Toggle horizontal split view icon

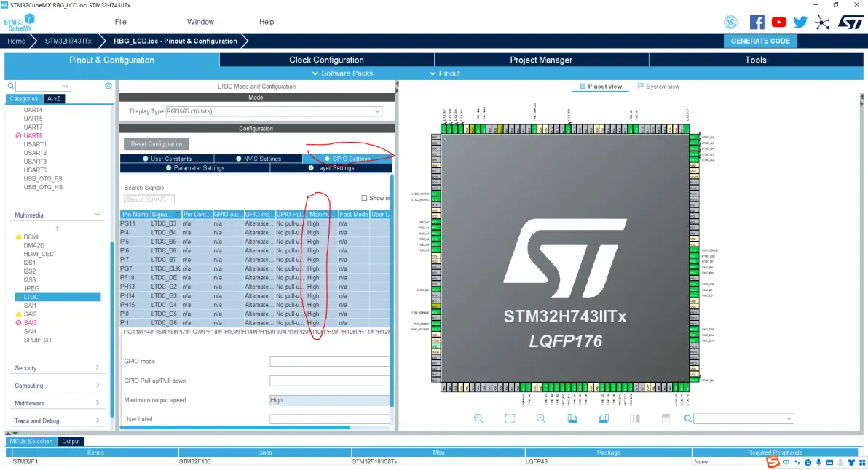tap(666, 418)
